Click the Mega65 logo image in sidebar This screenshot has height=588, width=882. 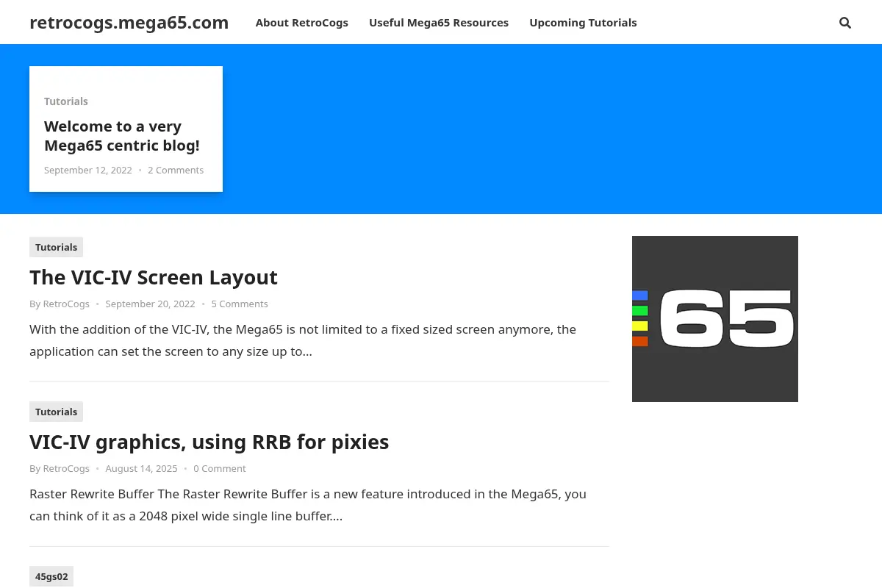[x=715, y=319]
